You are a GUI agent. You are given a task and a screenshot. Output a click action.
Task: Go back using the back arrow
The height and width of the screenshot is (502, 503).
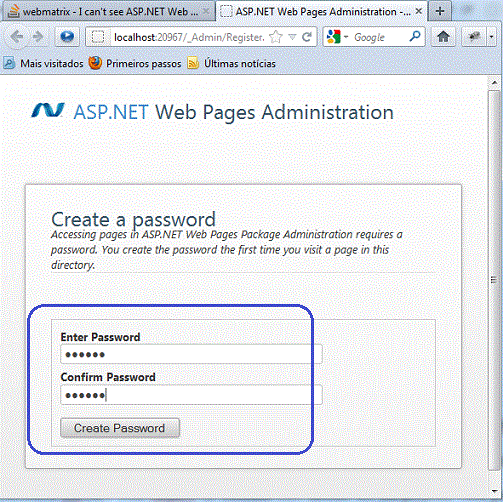coord(16,37)
